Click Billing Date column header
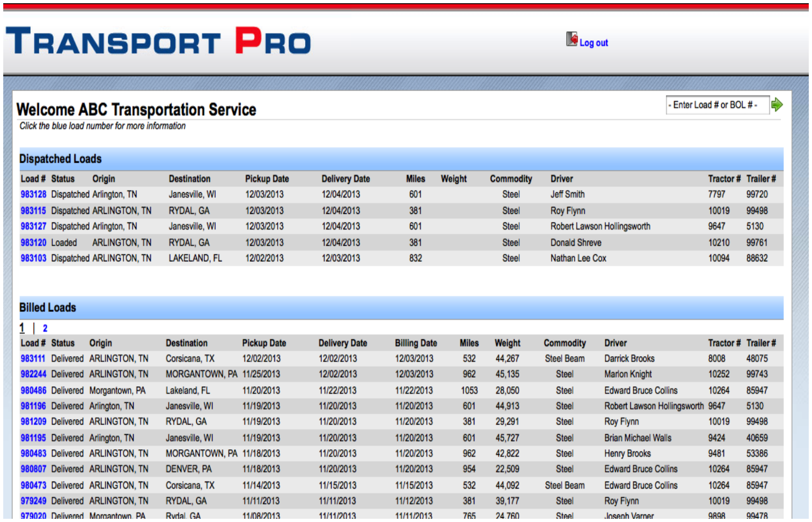 416,343
